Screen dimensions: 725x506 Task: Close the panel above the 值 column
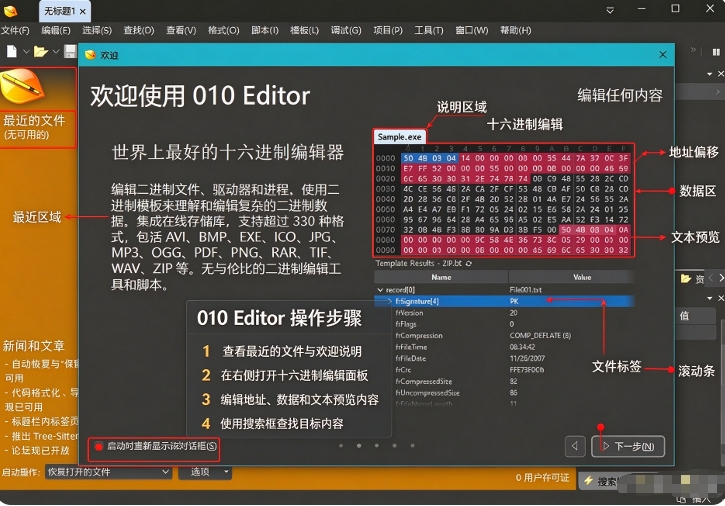[x=720, y=298]
